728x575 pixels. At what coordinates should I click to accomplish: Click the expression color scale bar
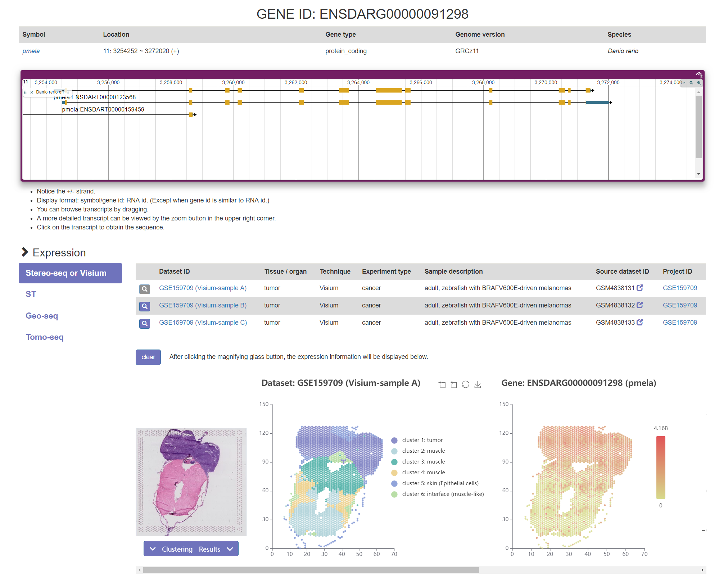660,467
